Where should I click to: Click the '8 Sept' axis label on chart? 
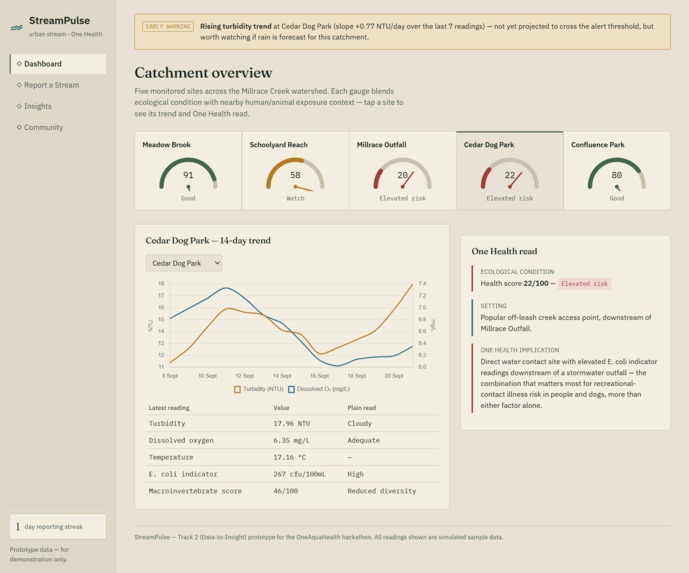pos(170,376)
